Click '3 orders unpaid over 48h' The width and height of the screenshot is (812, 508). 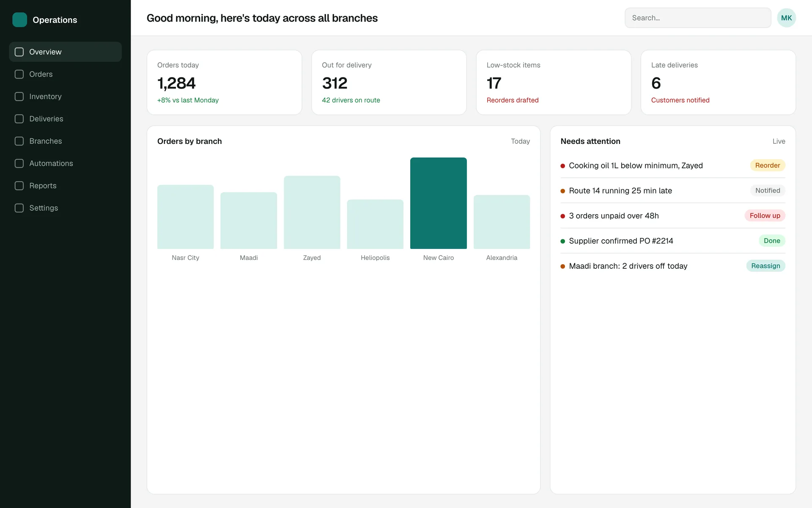pyautogui.click(x=614, y=215)
